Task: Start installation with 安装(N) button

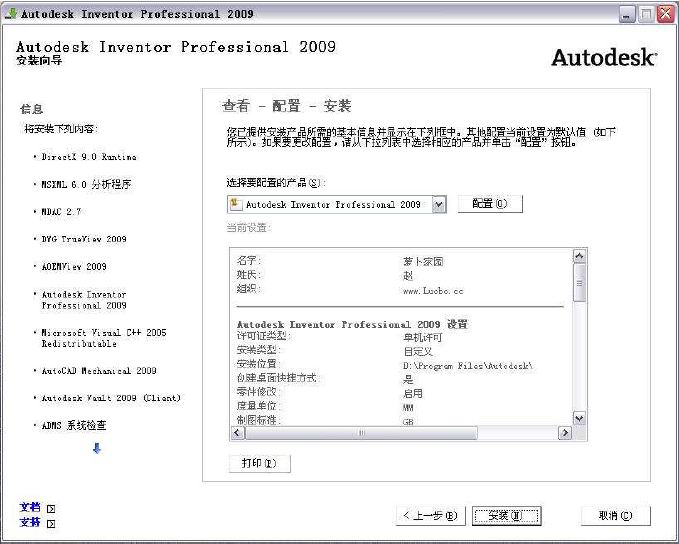Action: 506,515
